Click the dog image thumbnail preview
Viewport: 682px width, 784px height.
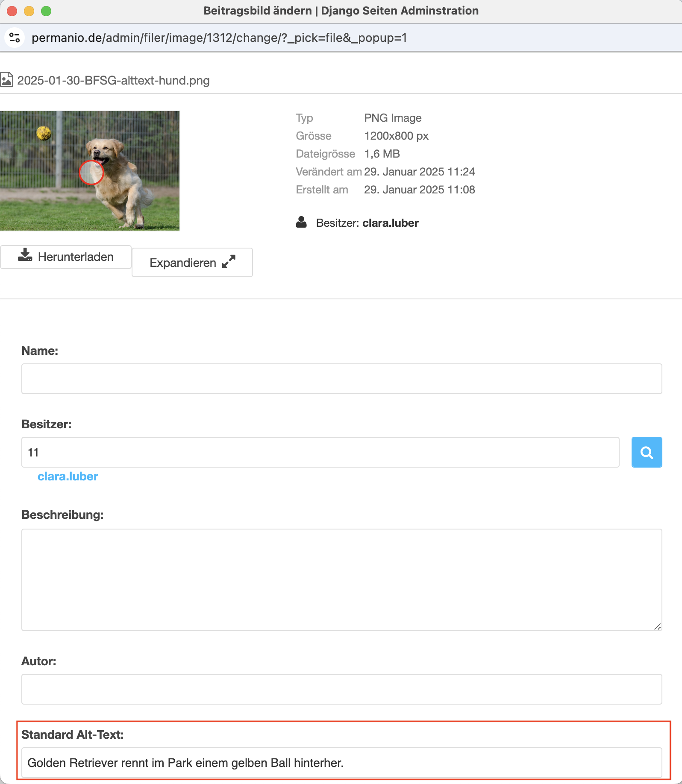[90, 171]
